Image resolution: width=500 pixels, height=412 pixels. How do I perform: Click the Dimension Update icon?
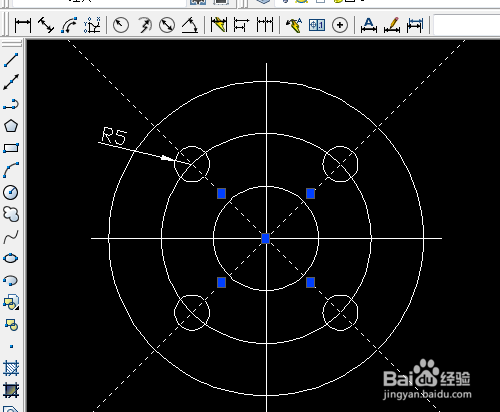(x=415, y=25)
